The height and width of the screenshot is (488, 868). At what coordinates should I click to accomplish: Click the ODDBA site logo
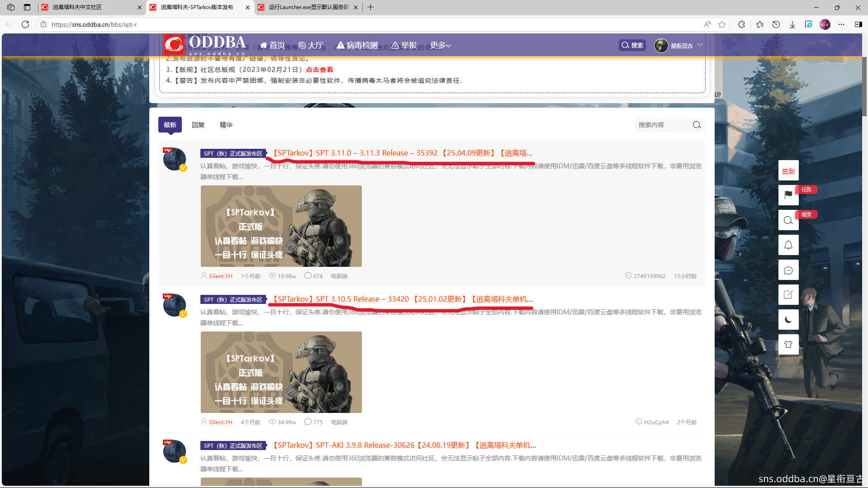[205, 45]
